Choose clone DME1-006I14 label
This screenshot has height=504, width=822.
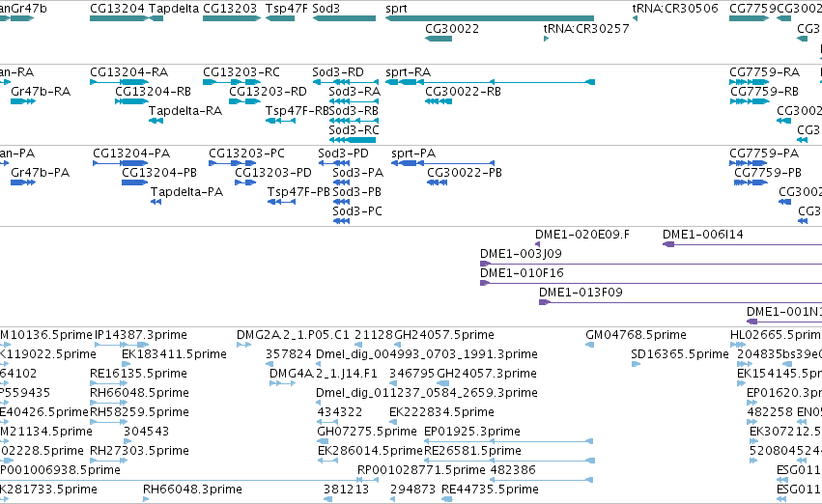tap(703, 235)
